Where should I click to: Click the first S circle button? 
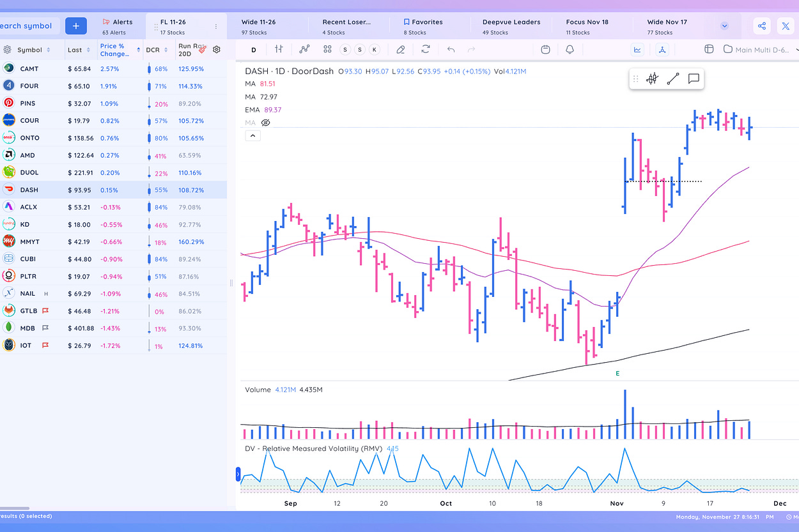point(346,49)
